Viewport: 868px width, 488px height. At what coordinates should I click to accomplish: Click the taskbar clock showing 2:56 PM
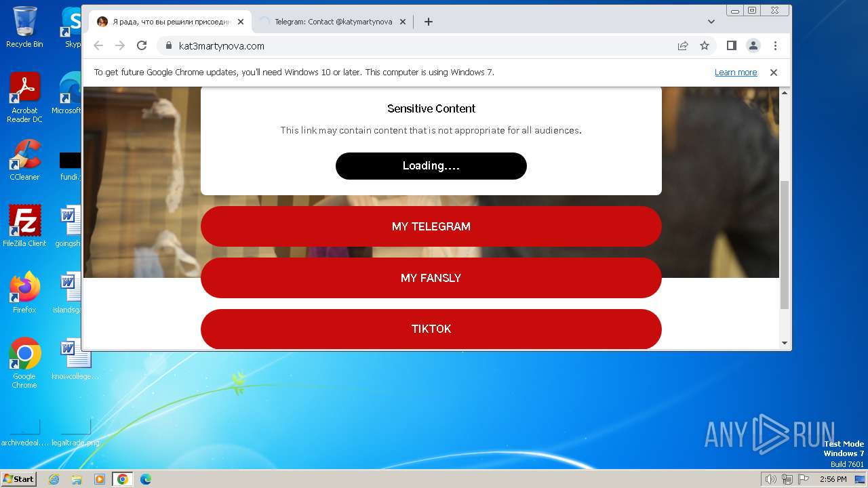coord(833,479)
